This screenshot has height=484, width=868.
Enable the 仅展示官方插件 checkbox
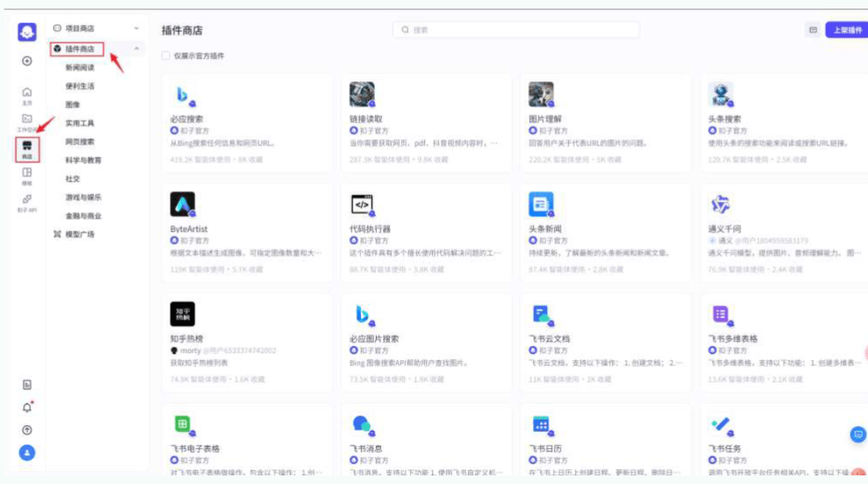(x=166, y=56)
